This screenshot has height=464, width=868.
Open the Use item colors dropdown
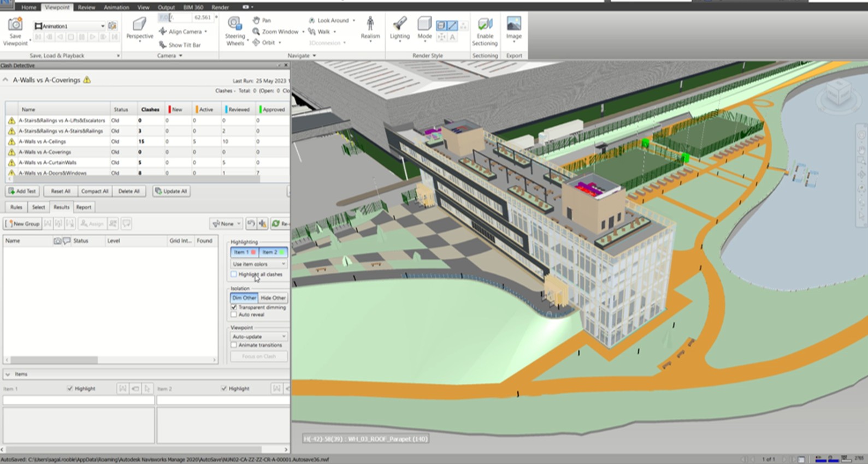click(x=259, y=264)
